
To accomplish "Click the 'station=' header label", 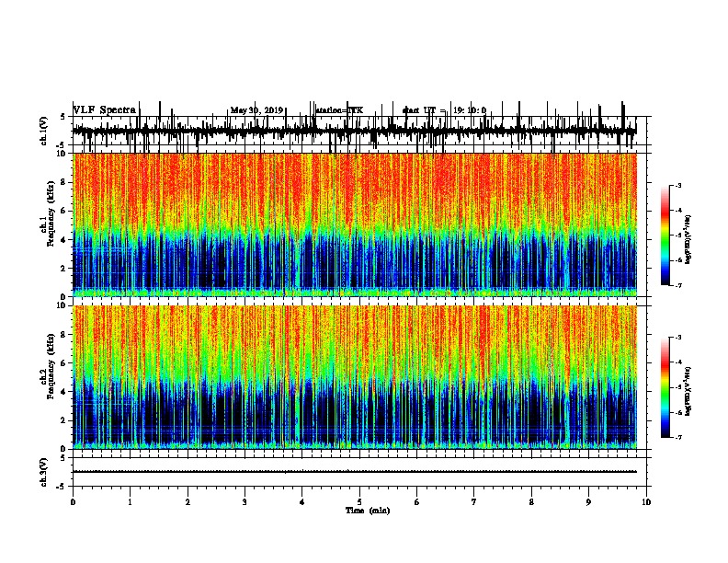I will tap(331, 110).
